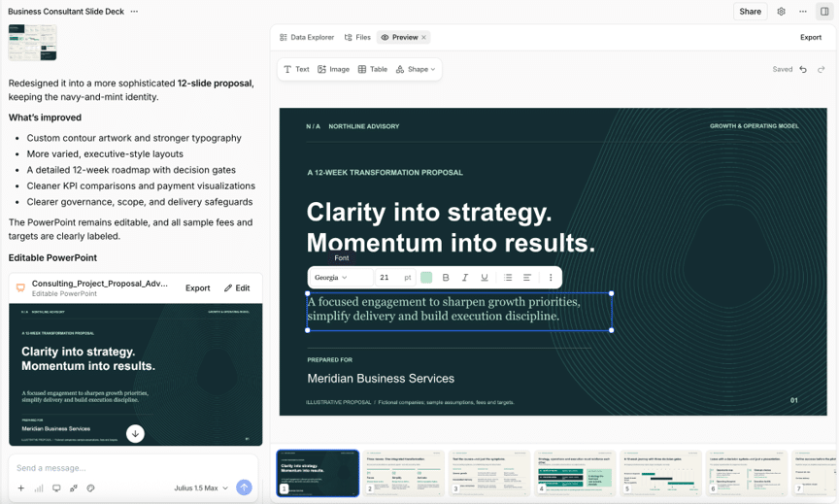Toggle bold formatting

446,277
